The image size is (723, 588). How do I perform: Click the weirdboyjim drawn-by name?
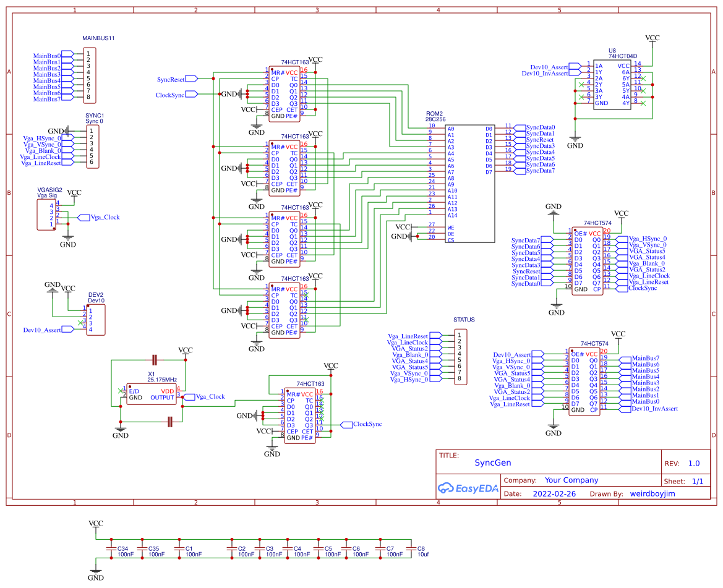(655, 494)
